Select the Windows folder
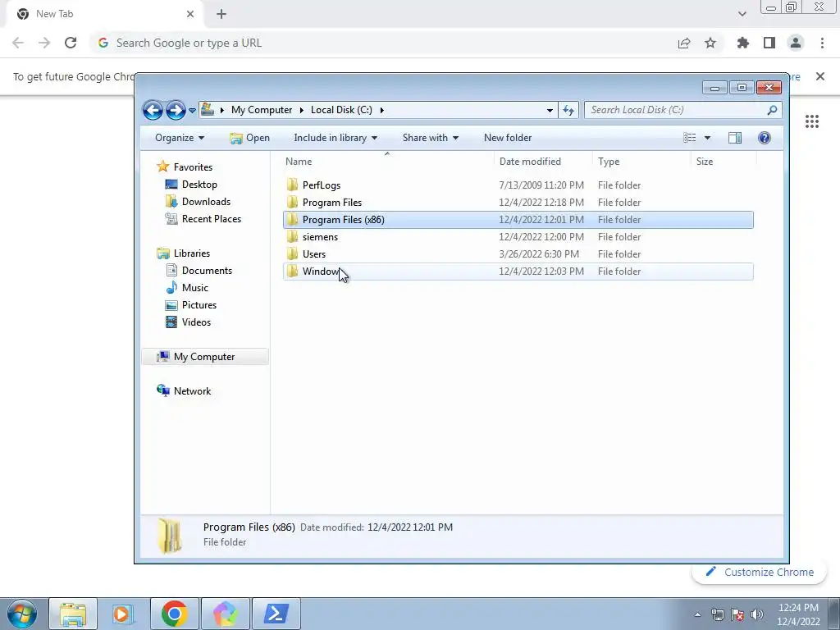The height and width of the screenshot is (630, 840). (x=518, y=271)
